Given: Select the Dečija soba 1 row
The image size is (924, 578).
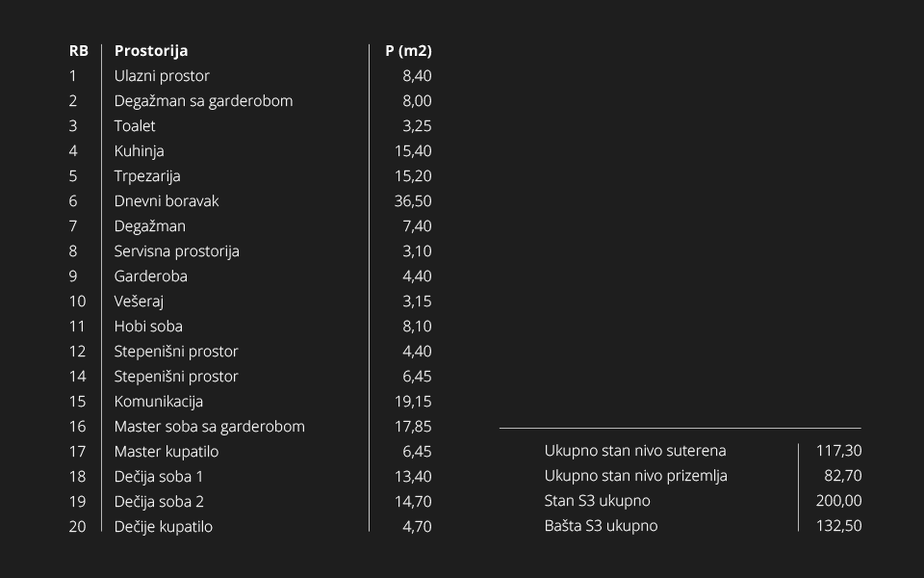Looking at the screenshot, I should [x=250, y=477].
